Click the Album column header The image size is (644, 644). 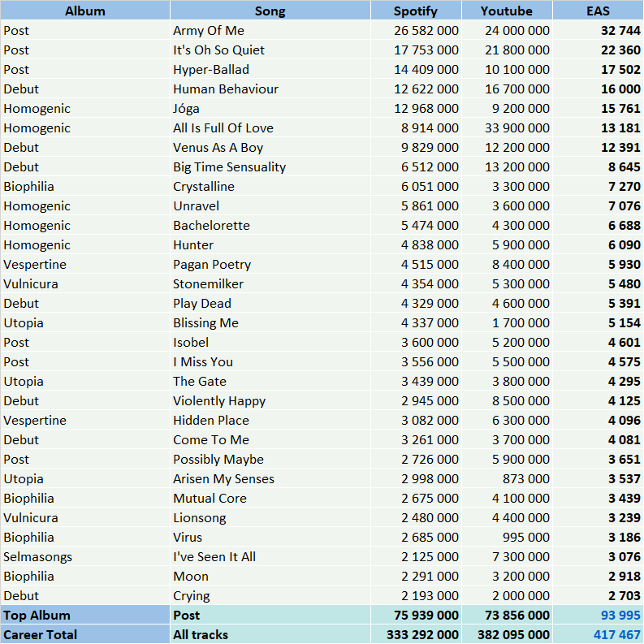tap(85, 11)
